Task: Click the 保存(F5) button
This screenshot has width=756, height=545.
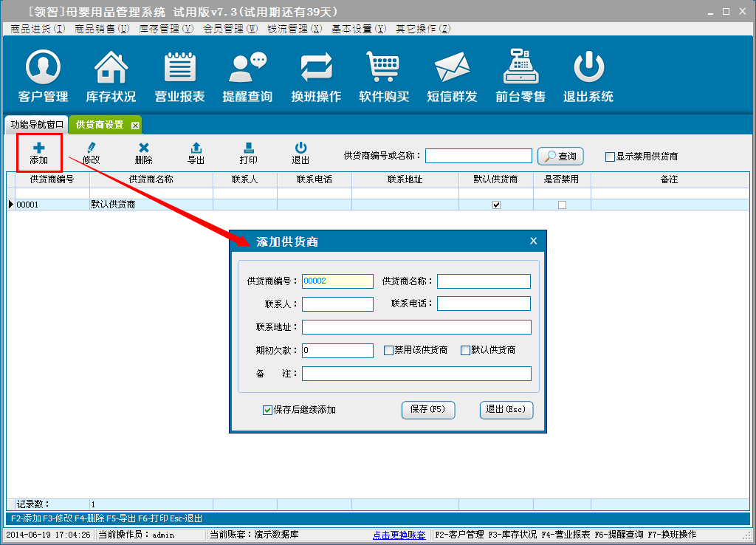Action: [x=428, y=410]
